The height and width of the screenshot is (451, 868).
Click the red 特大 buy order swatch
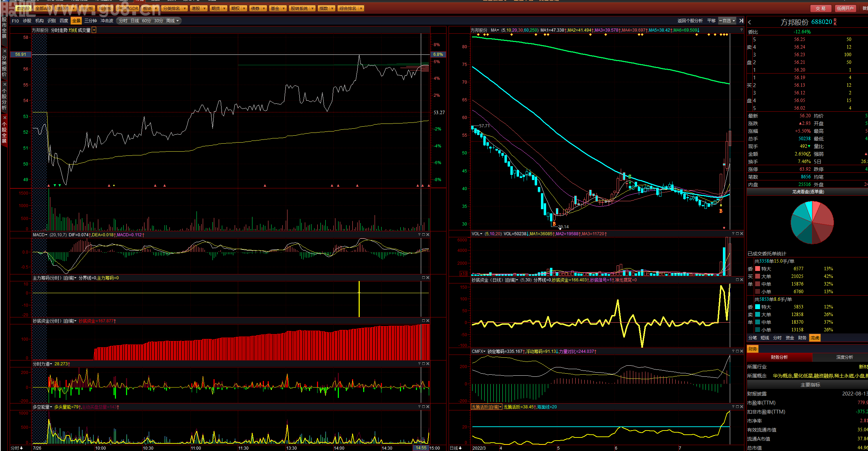click(x=758, y=269)
